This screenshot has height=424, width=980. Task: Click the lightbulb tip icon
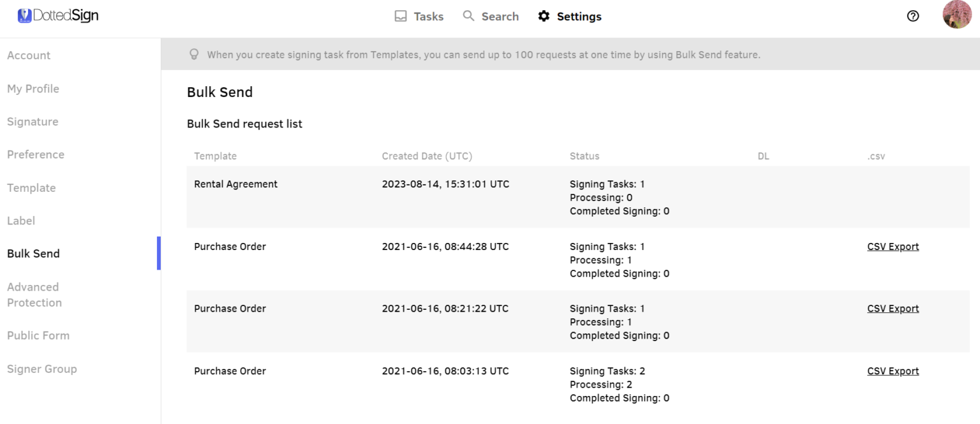pos(195,55)
